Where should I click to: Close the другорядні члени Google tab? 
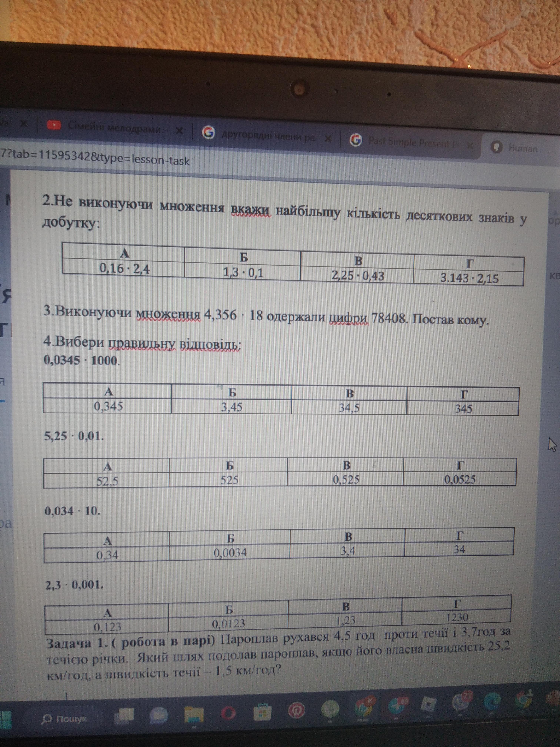tap(328, 138)
